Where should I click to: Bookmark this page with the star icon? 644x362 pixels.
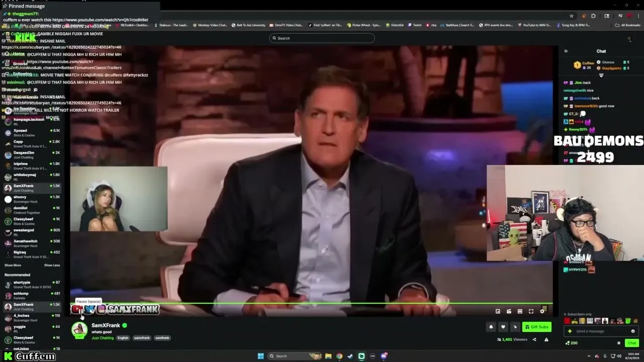tap(572, 16)
